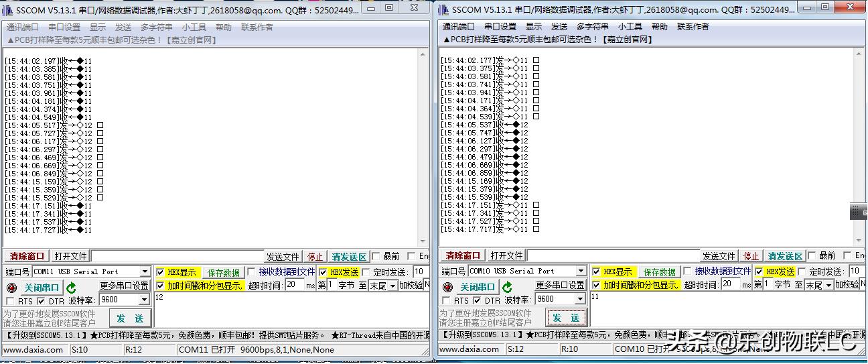
Task: Open 发送 menu in the right window
Action: [559, 27]
